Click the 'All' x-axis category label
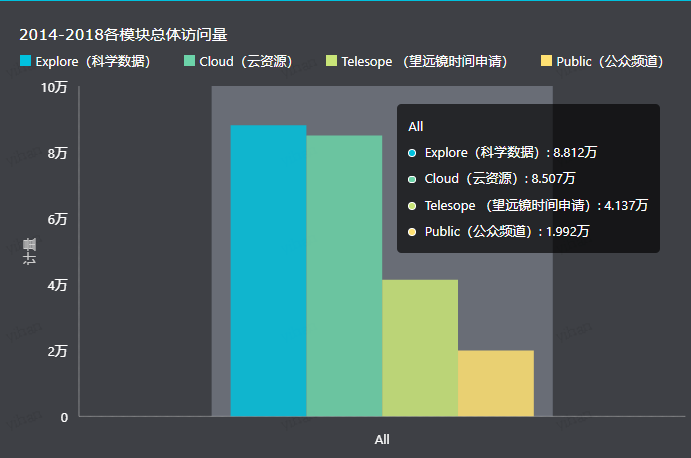 click(382, 439)
